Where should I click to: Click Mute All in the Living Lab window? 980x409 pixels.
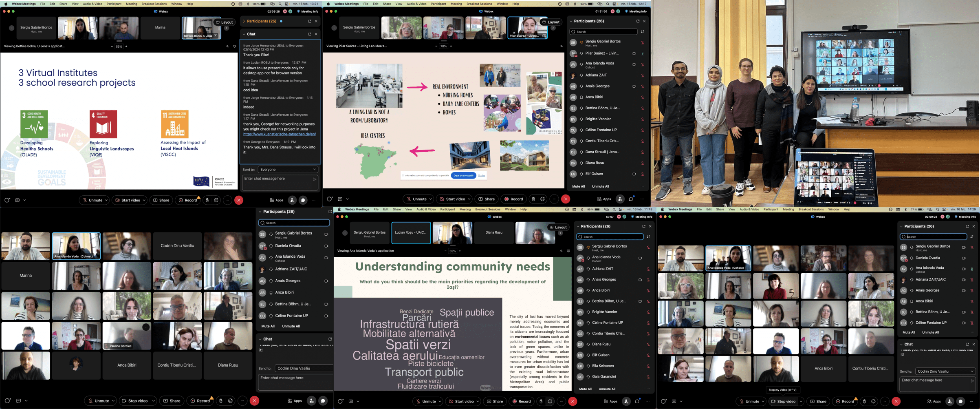tap(578, 186)
